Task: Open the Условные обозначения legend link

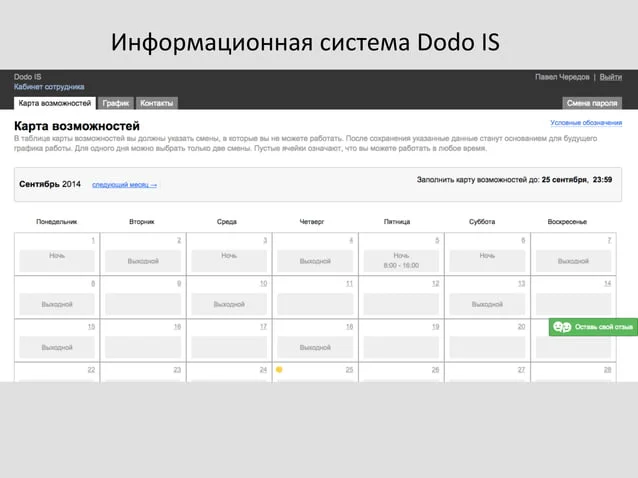Action: tap(586, 122)
